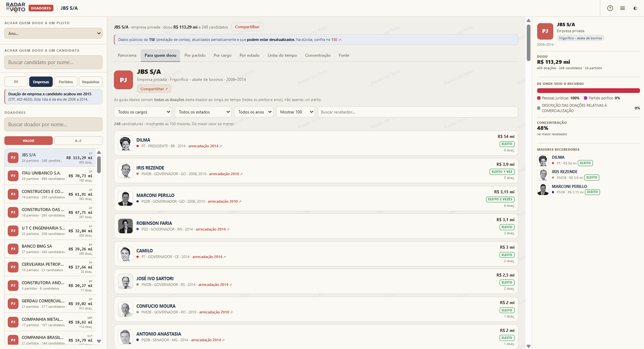The image size is (644, 349).
Task: Switch to the Concentração tab
Action: pyautogui.click(x=318, y=55)
